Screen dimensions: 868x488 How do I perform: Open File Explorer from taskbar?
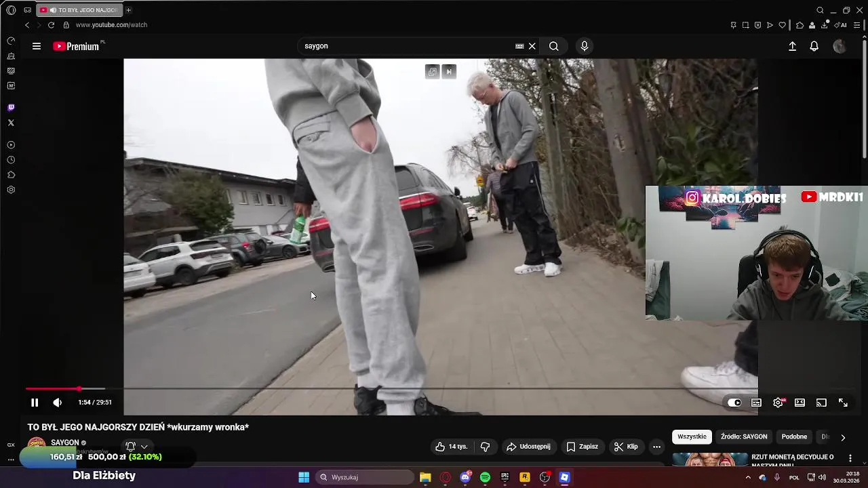pos(425,477)
